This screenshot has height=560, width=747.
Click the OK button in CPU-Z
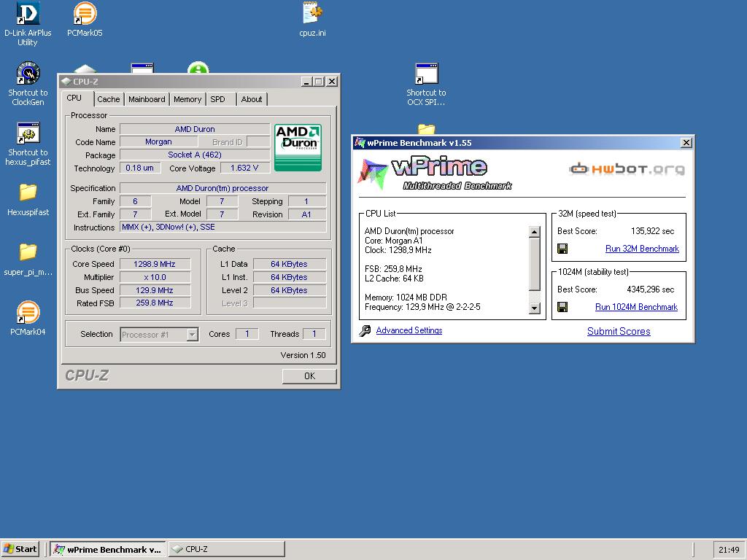[309, 376]
